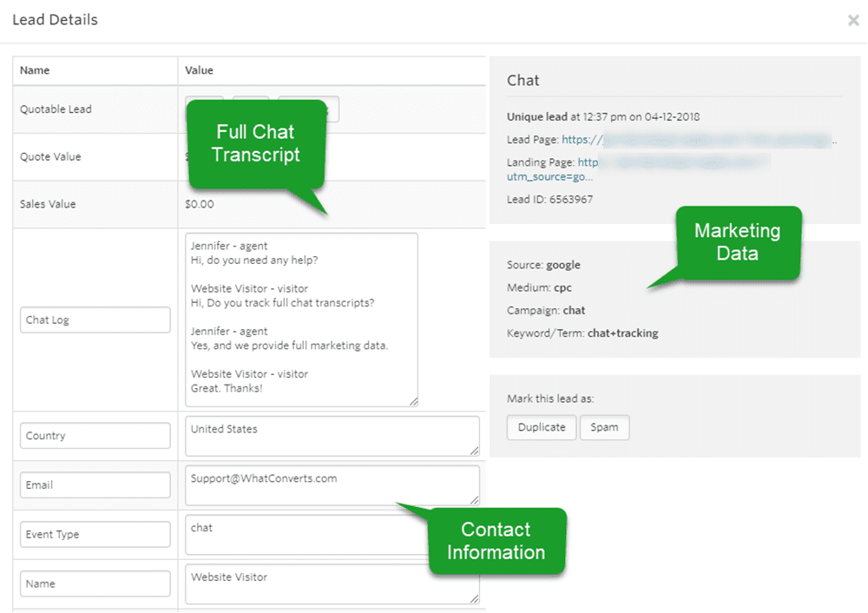Mark this lead as Duplicate
868x613 pixels.
coord(542,427)
